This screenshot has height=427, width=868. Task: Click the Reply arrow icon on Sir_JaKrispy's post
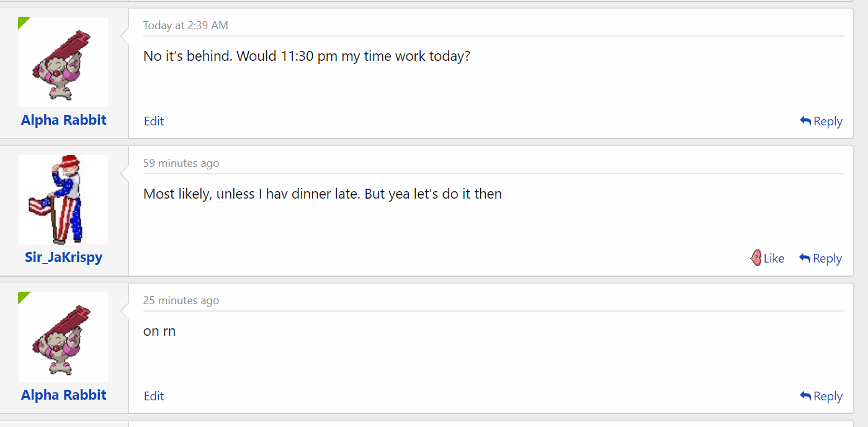click(x=805, y=258)
